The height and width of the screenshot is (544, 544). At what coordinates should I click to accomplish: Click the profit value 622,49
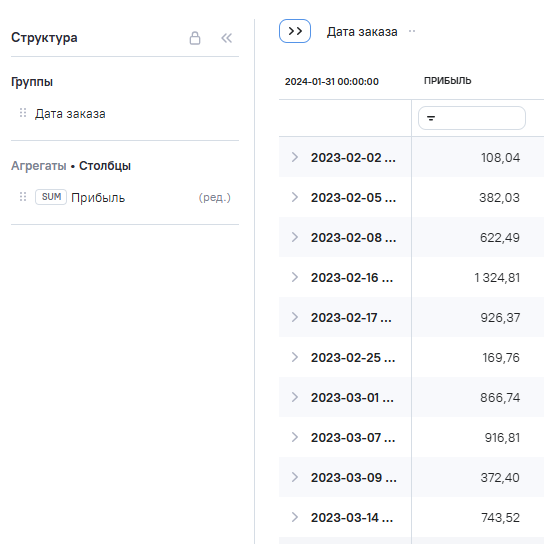500,238
